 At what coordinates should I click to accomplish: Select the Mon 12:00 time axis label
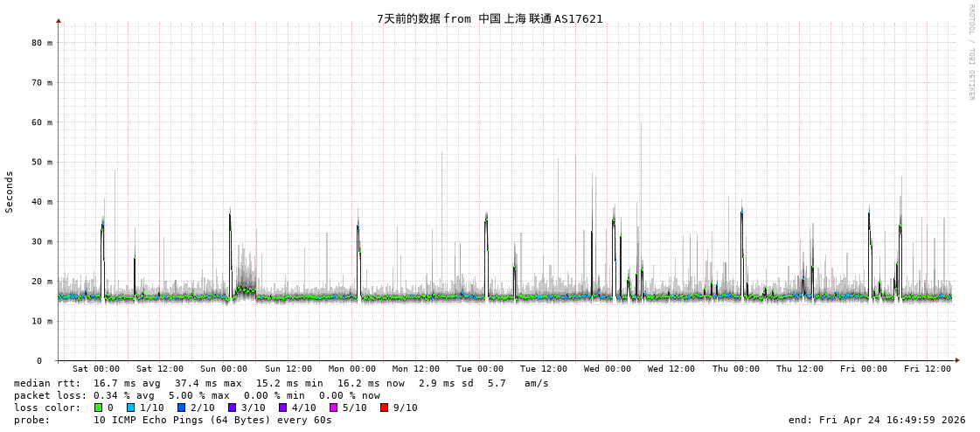point(415,369)
